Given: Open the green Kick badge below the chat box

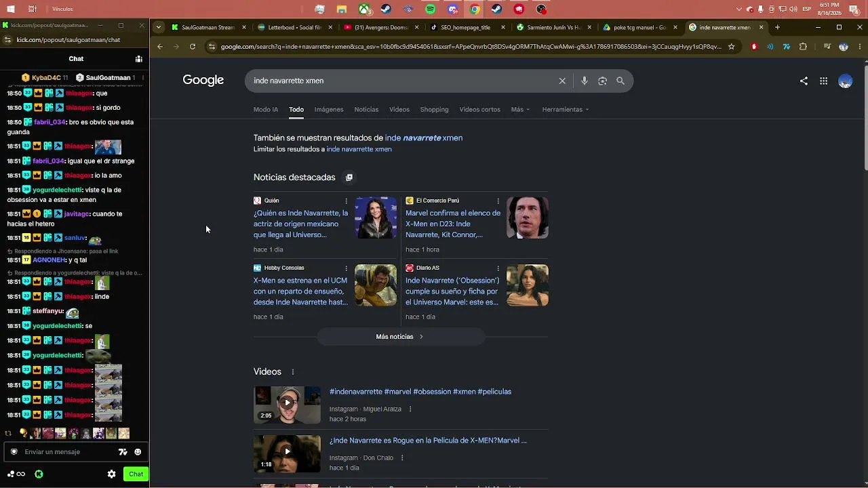Looking at the screenshot, I should (x=39, y=474).
